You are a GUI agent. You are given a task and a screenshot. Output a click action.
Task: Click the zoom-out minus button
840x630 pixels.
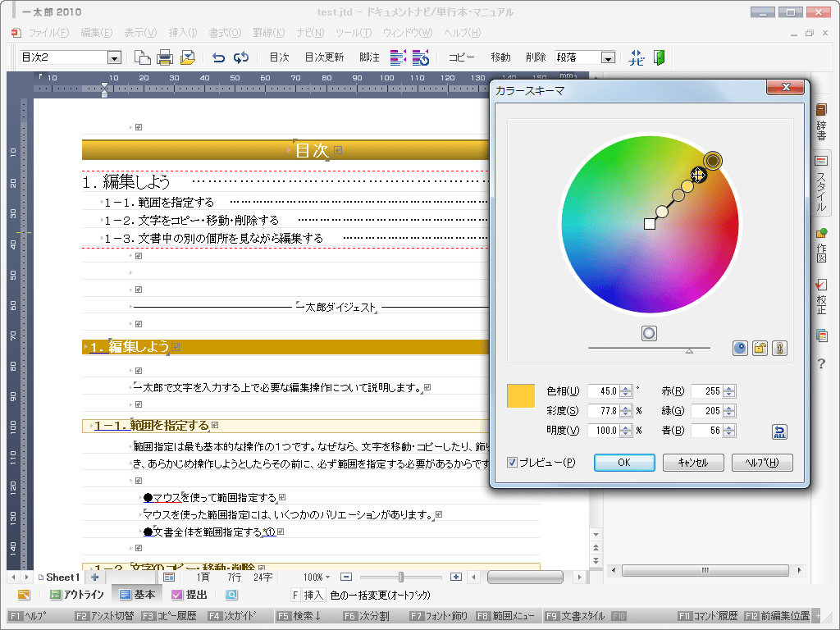click(346, 577)
